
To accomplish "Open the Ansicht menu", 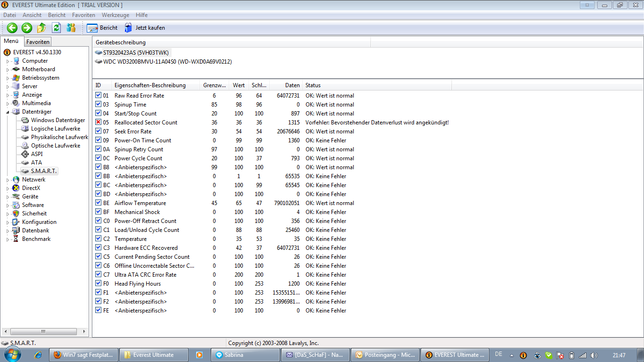I will [32, 15].
